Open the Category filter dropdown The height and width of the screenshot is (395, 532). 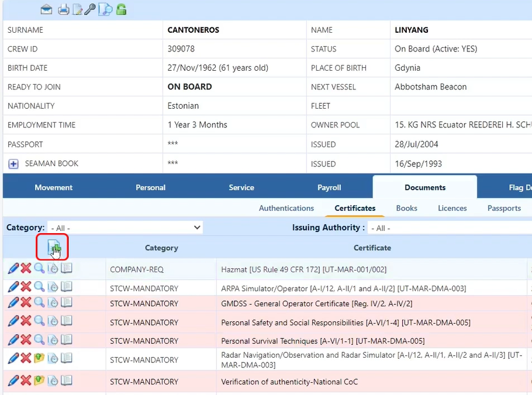(x=125, y=227)
